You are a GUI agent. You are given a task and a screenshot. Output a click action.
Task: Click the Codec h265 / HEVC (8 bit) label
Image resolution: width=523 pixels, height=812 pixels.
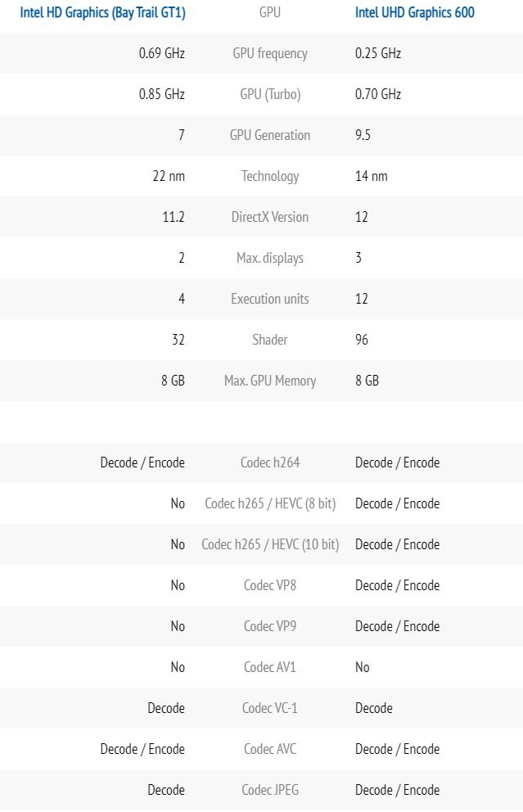coord(270,503)
